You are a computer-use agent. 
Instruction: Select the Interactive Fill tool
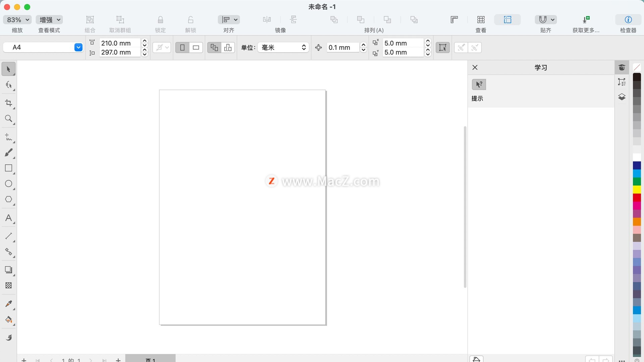tap(9, 319)
